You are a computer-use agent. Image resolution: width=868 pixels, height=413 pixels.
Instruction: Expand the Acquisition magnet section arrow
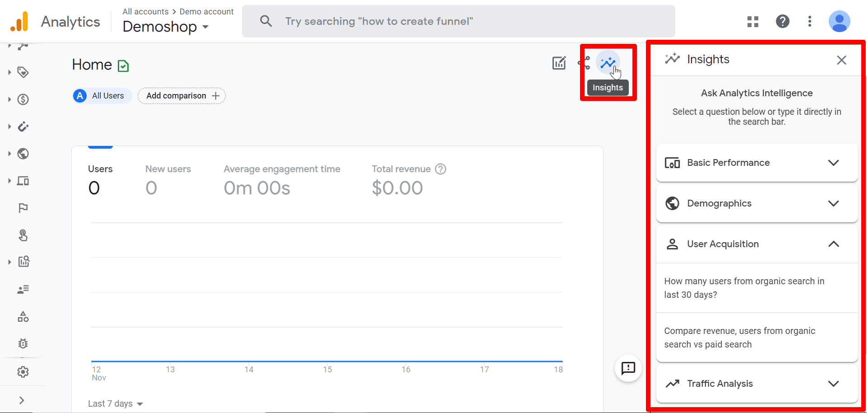9,127
